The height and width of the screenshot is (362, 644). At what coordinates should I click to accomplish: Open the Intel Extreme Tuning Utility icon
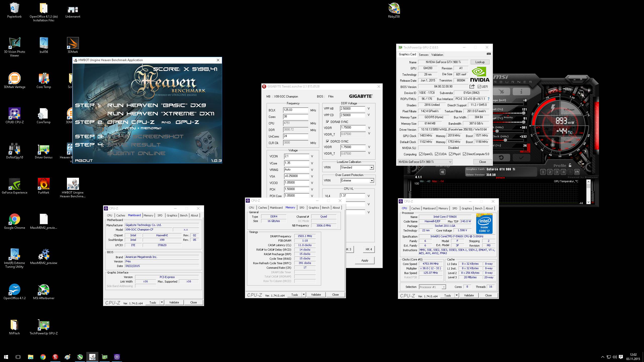click(x=14, y=258)
